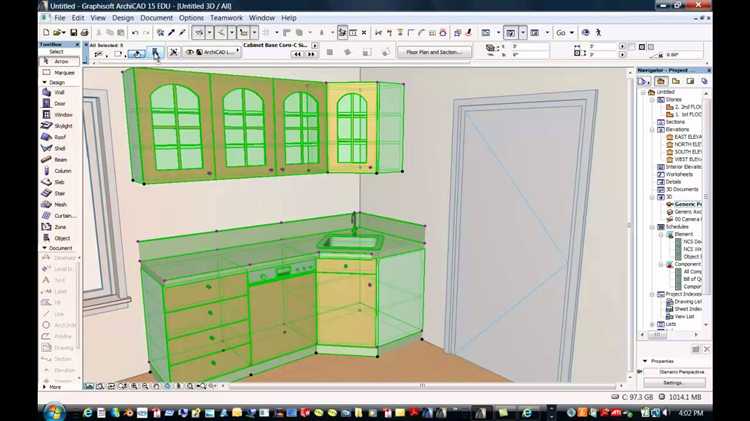
Task: Click the walking figure 3D explore icon
Action: pyautogui.click(x=598, y=33)
